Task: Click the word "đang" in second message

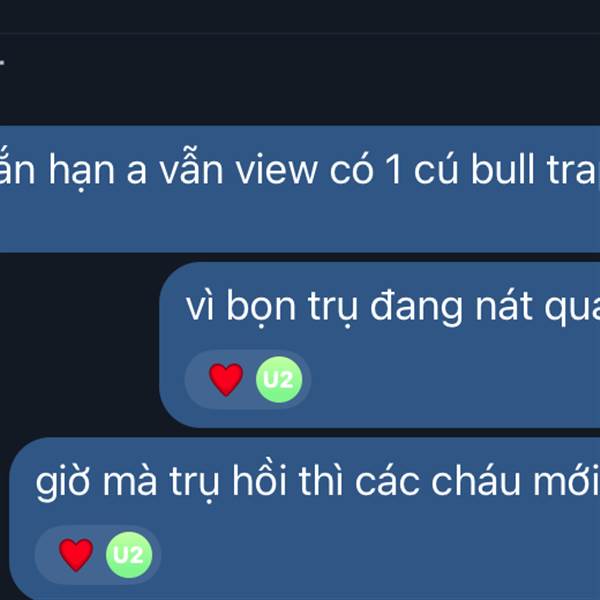Action: pyautogui.click(x=416, y=307)
